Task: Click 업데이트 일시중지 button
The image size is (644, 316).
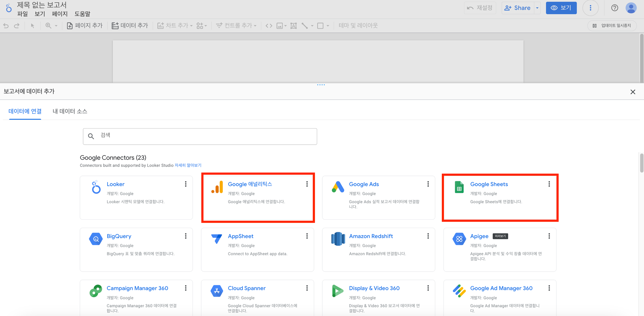Action: coord(612,25)
